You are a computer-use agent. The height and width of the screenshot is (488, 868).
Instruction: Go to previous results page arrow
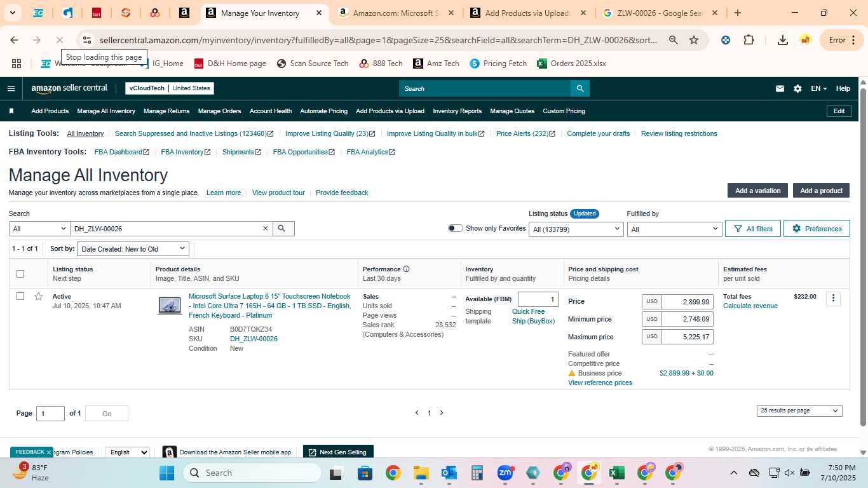tap(417, 413)
